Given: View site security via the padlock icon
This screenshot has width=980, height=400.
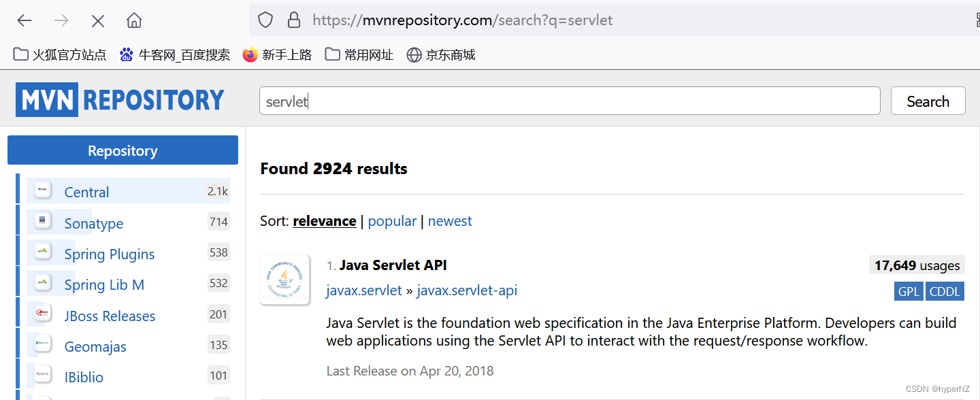Looking at the screenshot, I should pyautogui.click(x=294, y=20).
